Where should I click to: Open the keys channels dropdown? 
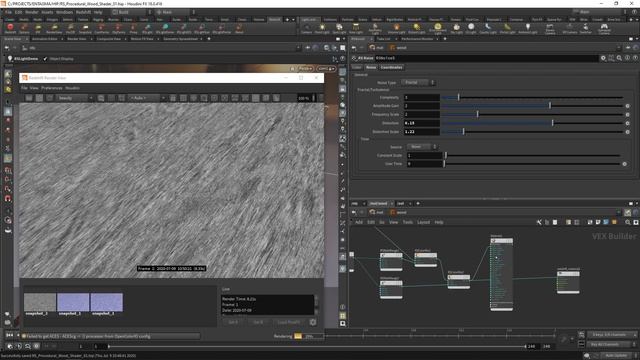coord(612,335)
